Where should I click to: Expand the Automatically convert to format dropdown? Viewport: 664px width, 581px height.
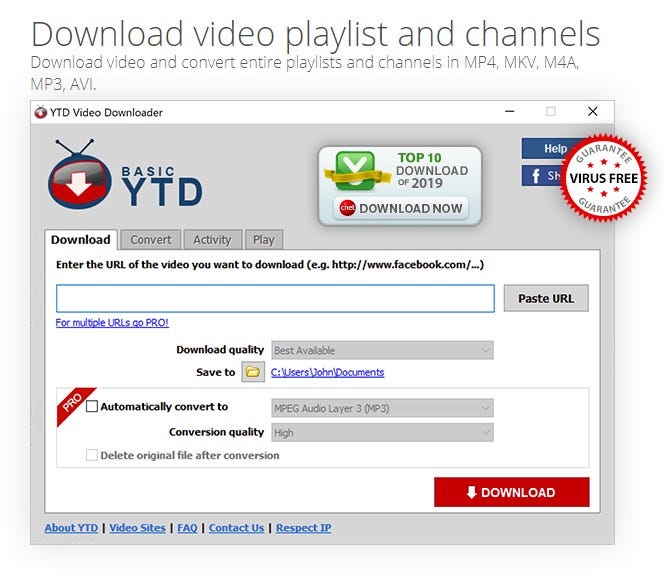[382, 408]
